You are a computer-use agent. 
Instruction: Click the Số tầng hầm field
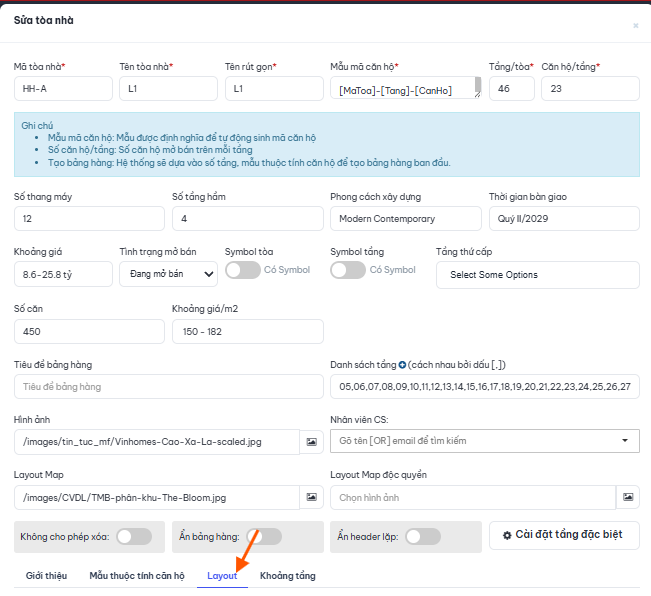(248, 219)
